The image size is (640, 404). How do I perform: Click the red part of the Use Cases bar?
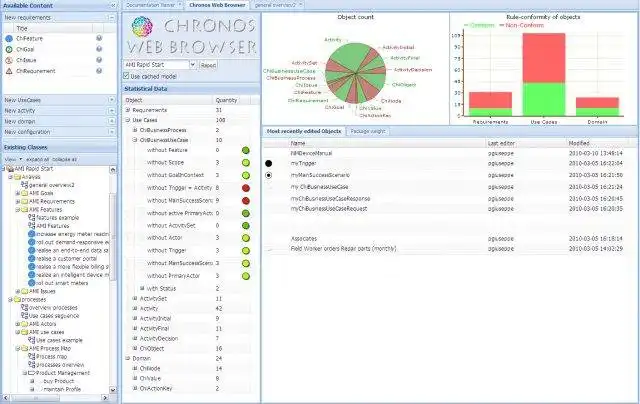pos(544,58)
